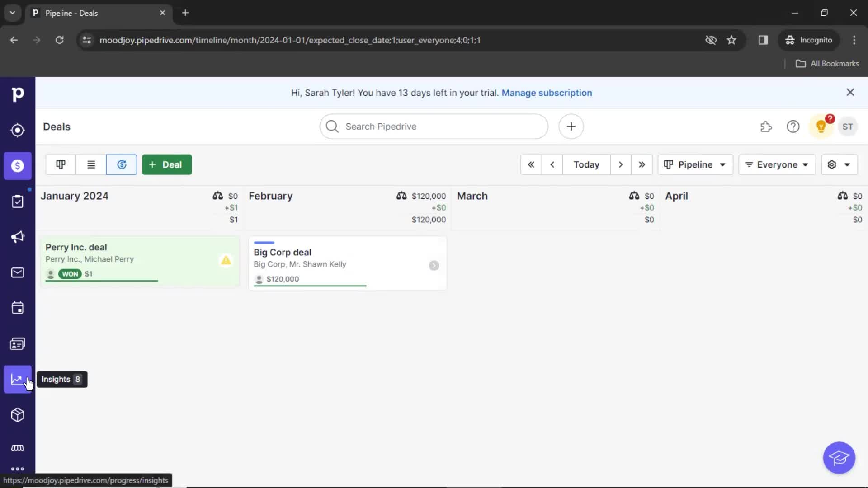868x488 pixels.
Task: Open Projects clipboard icon in sidebar
Action: pos(18,202)
